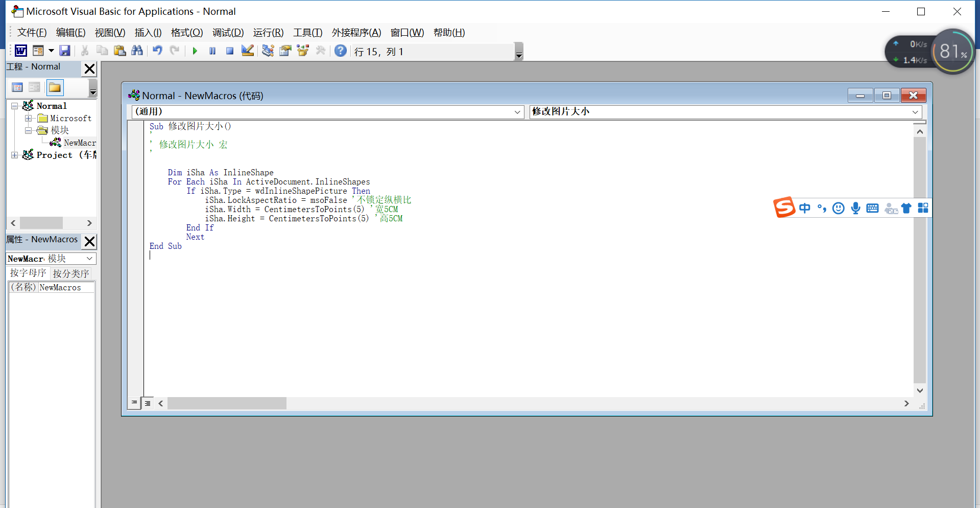Toggle Chinese/English input on Sogou bar
980x508 pixels.
(x=805, y=208)
